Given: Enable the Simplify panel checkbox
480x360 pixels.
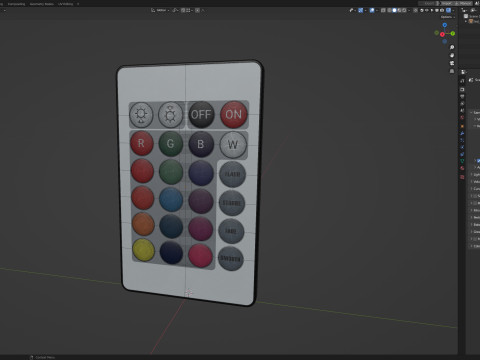Looking at the screenshot, I should pos(475,196).
